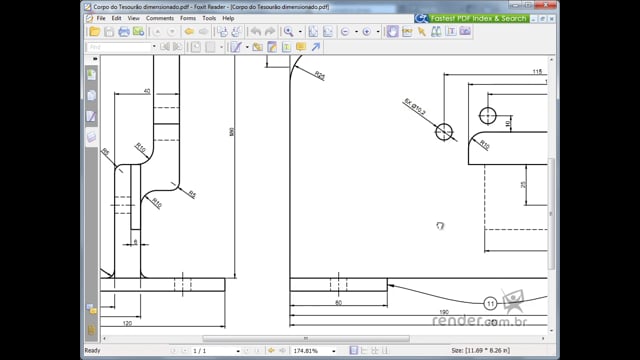Activate the Hand tool
The height and width of the screenshot is (360, 640).
392,31
